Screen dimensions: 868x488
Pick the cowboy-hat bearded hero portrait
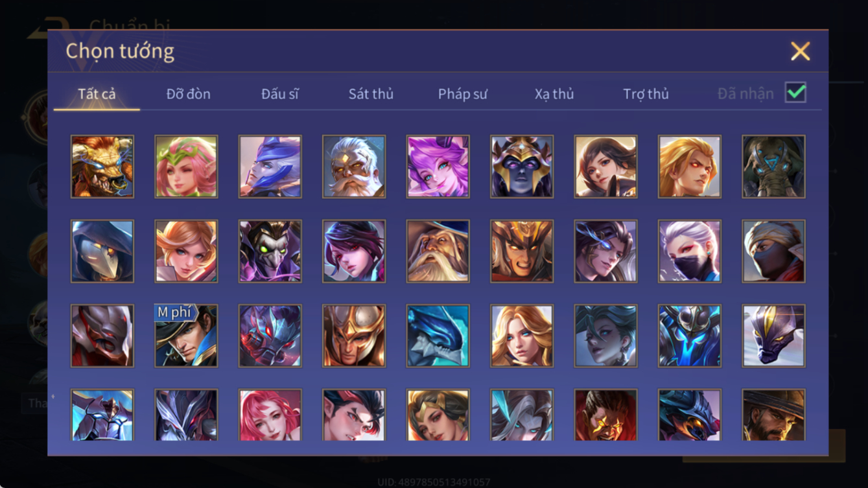click(773, 415)
